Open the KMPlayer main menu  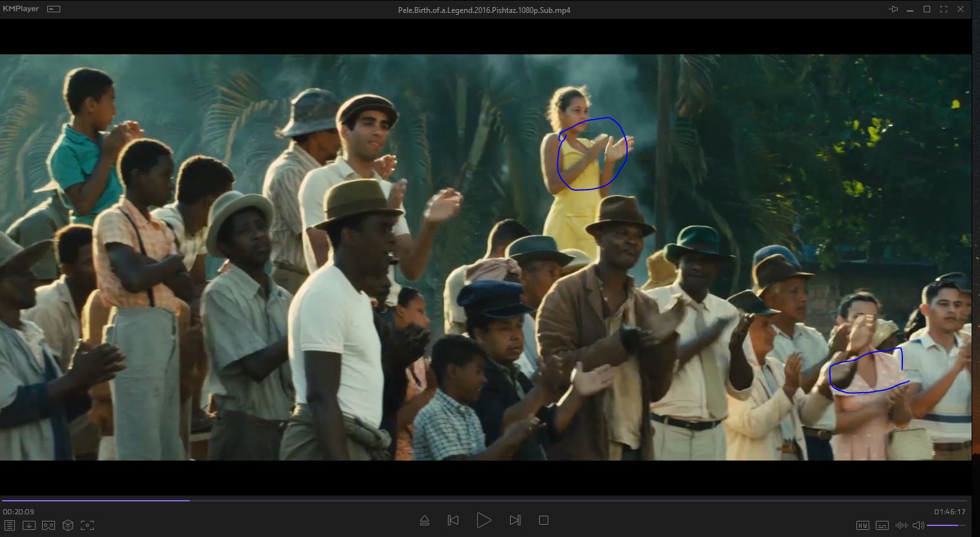pyautogui.click(x=21, y=9)
